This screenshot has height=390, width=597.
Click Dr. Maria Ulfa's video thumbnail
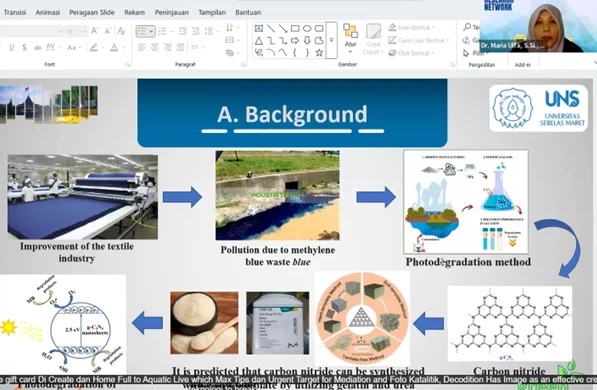(538, 26)
